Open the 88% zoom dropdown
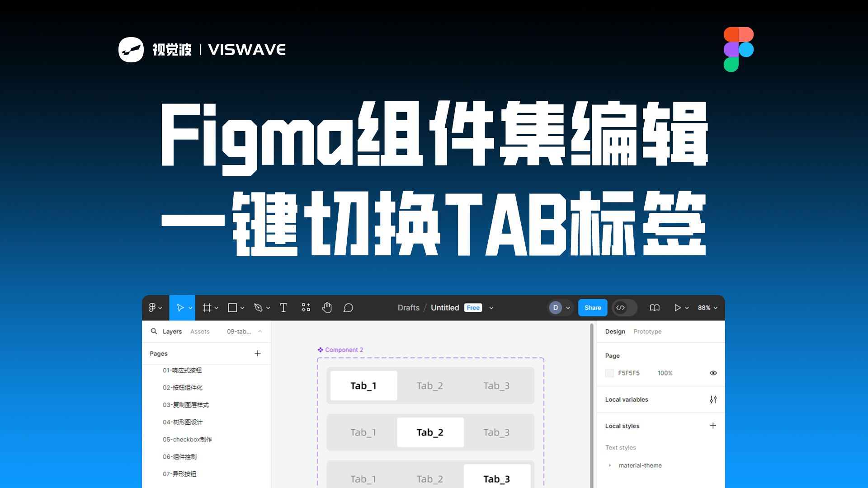The image size is (868, 488). tap(708, 308)
